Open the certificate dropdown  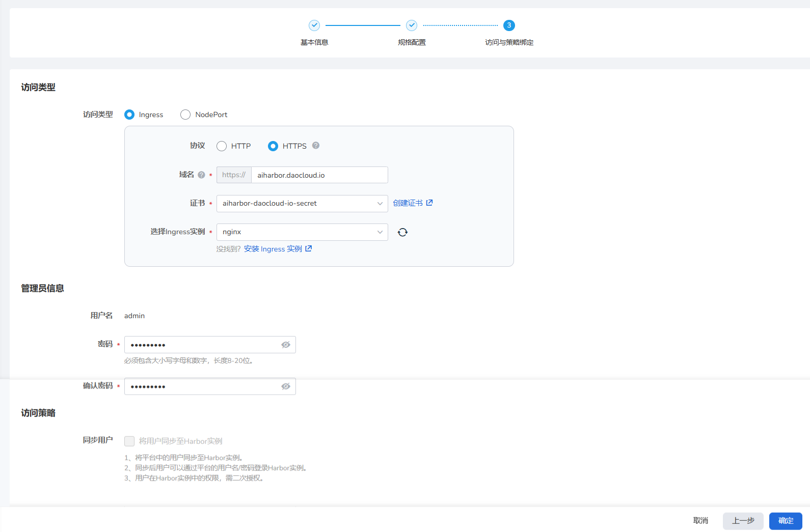(x=302, y=204)
